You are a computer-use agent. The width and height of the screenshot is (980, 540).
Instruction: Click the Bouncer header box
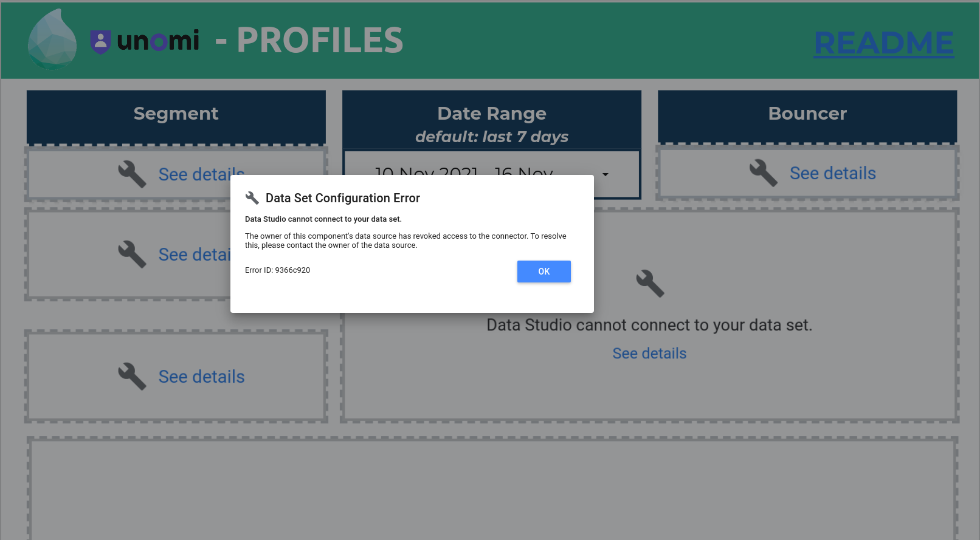click(x=807, y=117)
